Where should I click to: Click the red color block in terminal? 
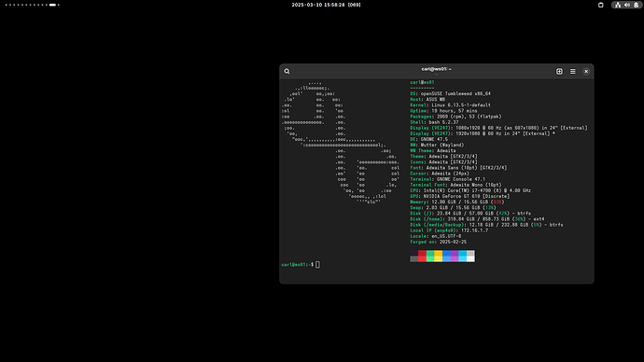(x=422, y=257)
